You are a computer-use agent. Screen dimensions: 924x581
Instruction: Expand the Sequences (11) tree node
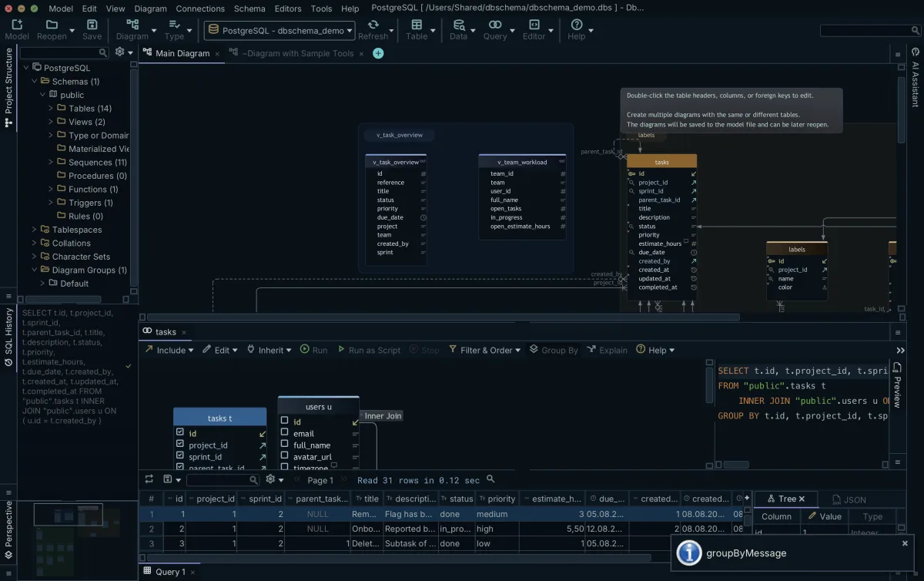point(51,163)
